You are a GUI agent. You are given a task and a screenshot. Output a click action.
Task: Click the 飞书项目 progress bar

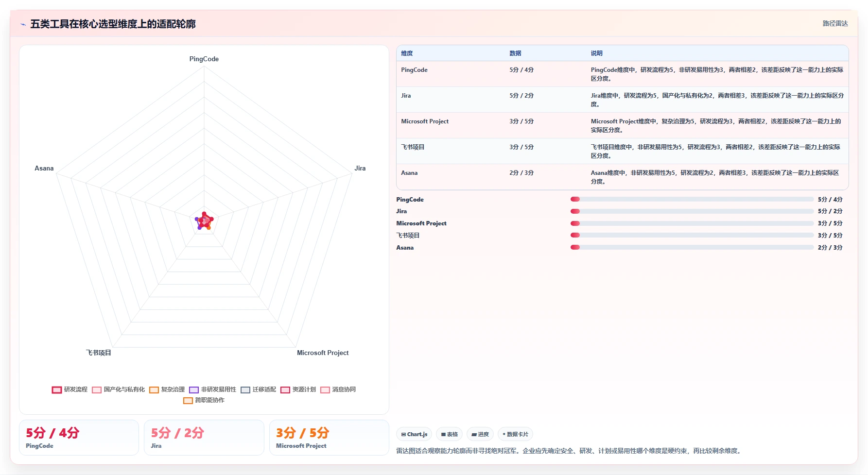[x=692, y=235]
